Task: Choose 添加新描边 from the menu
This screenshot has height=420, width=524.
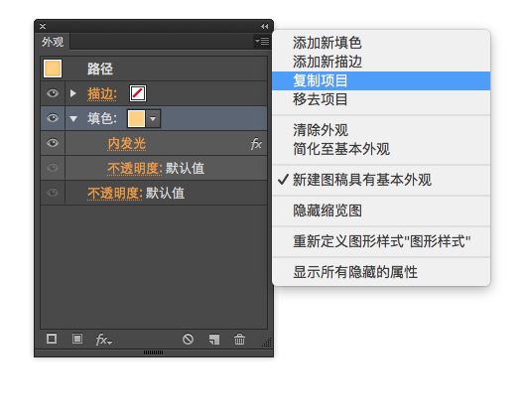Action: point(381,62)
